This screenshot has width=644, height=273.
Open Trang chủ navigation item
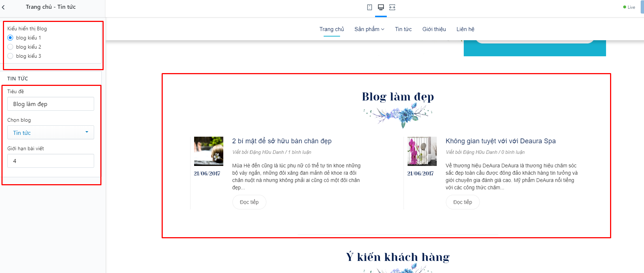pyautogui.click(x=332, y=29)
